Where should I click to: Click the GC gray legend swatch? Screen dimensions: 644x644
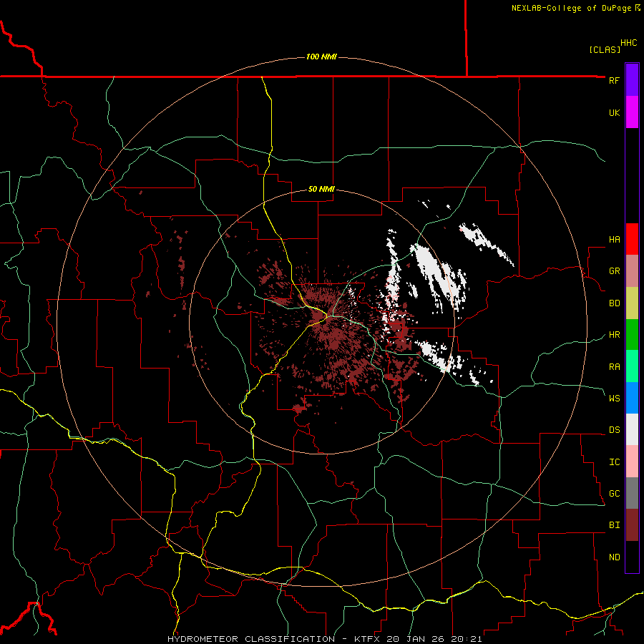pyautogui.click(x=632, y=493)
